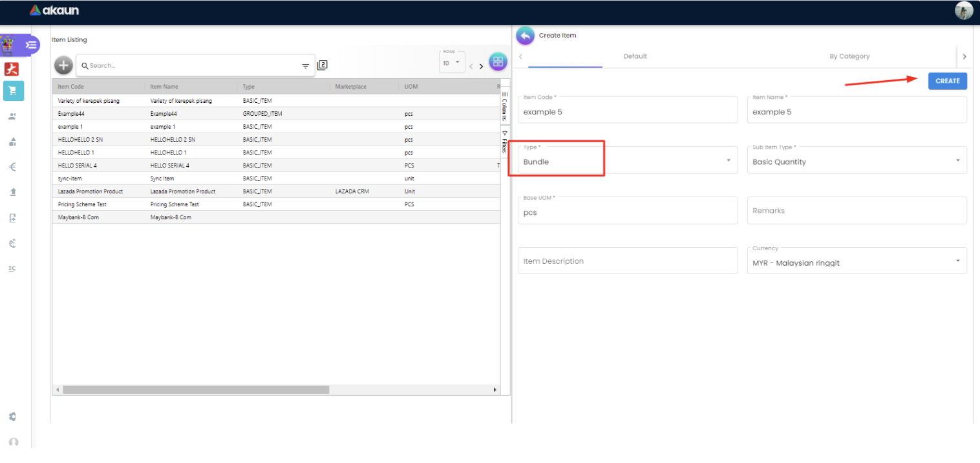This screenshot has height=463, width=980.
Task: Click the back arrow beside Create Item
Action: pos(525,36)
